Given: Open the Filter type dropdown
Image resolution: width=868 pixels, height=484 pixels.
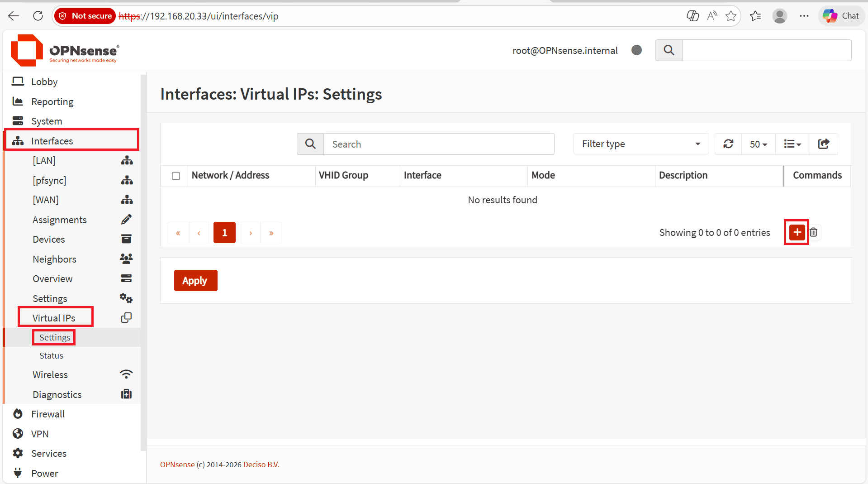Looking at the screenshot, I should point(641,144).
